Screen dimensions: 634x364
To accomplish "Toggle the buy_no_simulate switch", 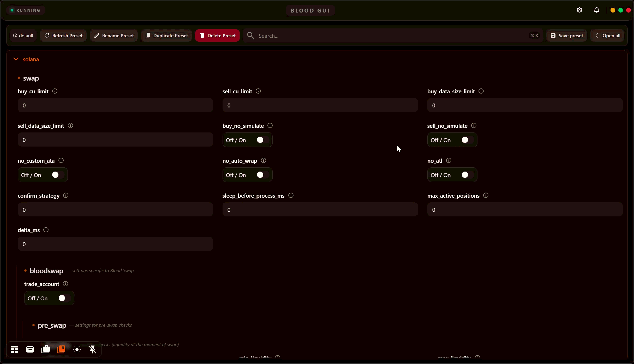I will (x=262, y=140).
